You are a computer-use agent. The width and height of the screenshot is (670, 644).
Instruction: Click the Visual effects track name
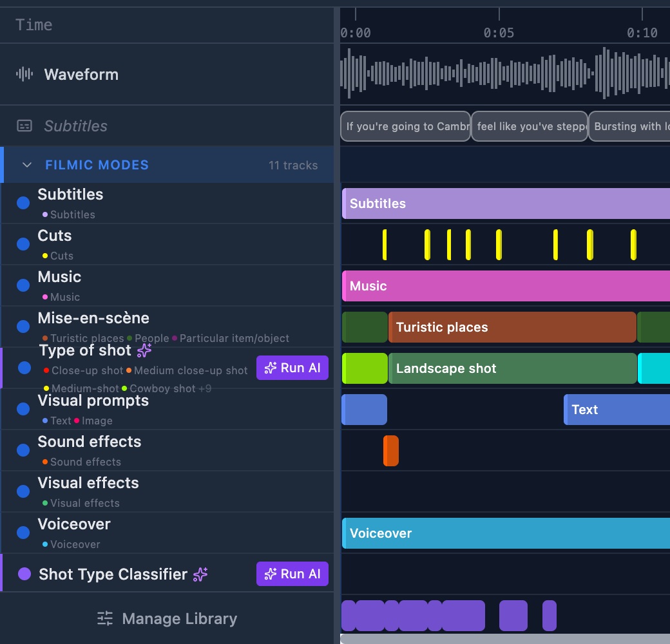[88, 482]
